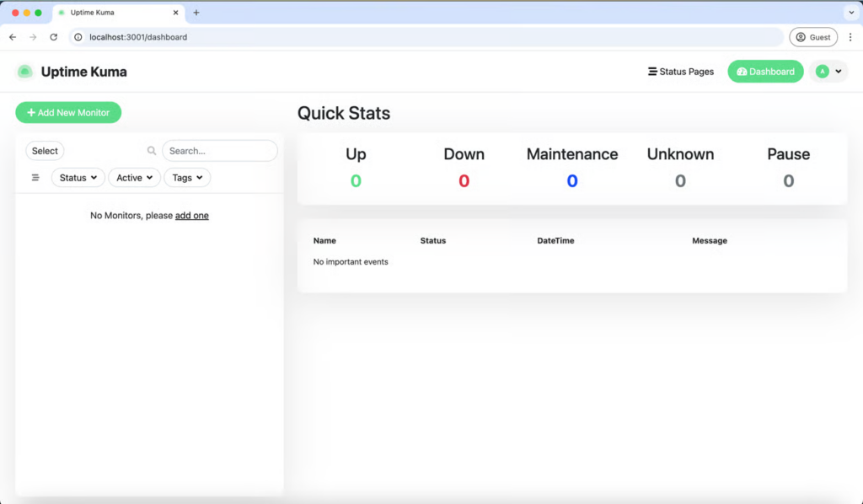863x504 pixels.
Task: Click the Pause count value
Action: pyautogui.click(x=789, y=181)
